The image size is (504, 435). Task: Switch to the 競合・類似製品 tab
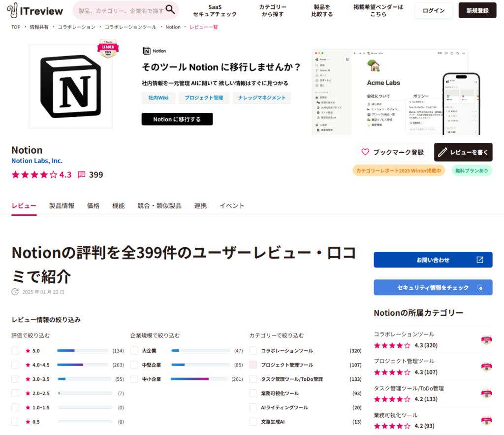pos(159,206)
